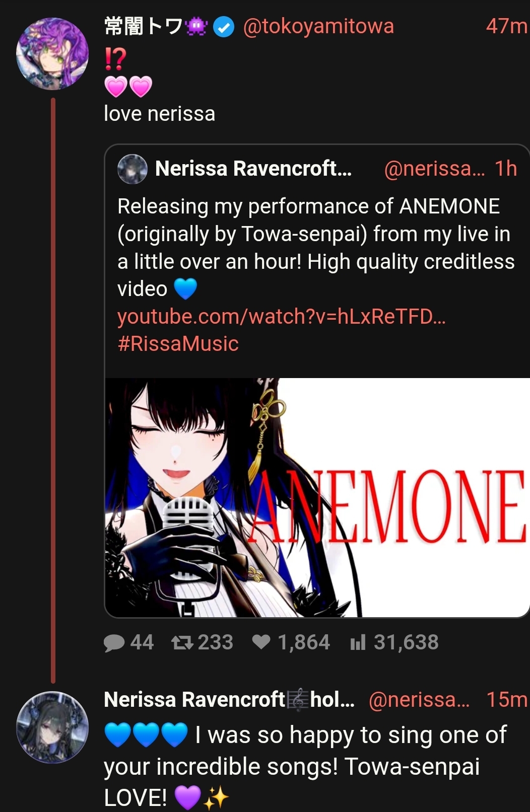Tap the reply speech bubble icon
This screenshot has width=530, height=812.
point(114,643)
